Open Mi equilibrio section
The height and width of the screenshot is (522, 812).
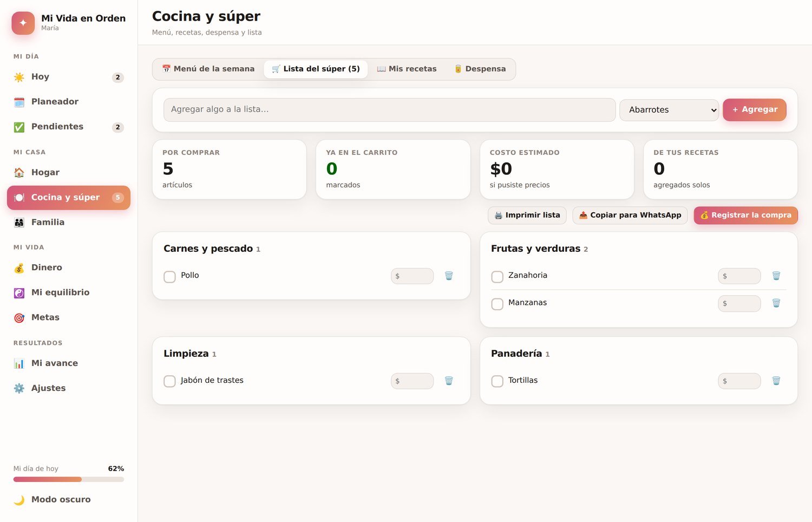69,293
